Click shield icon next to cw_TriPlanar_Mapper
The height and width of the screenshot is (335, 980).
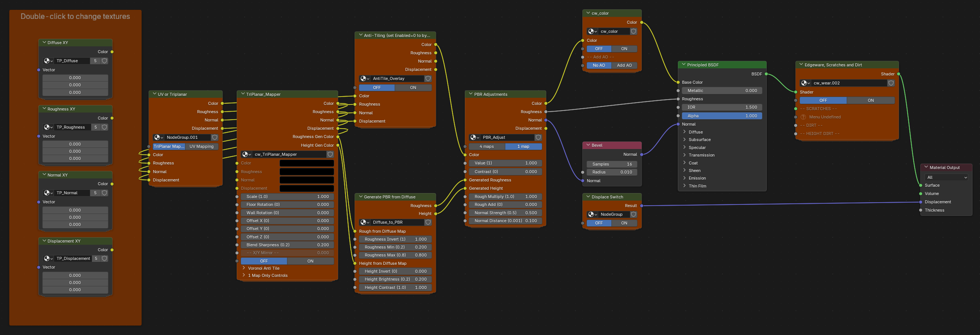tap(330, 154)
